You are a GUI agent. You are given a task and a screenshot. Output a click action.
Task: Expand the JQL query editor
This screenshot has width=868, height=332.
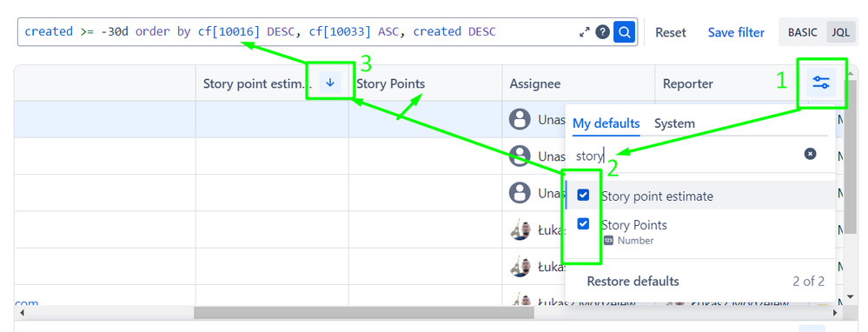coord(585,33)
